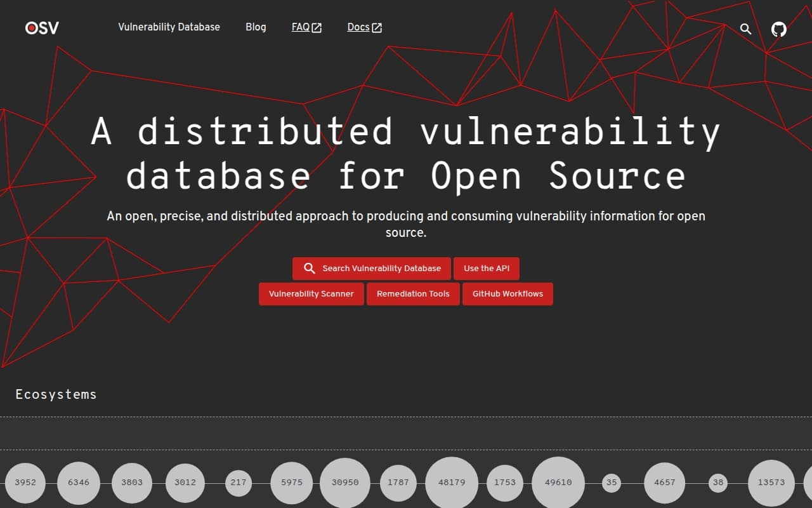
Task: Open the FAQ link
Action: (300, 27)
